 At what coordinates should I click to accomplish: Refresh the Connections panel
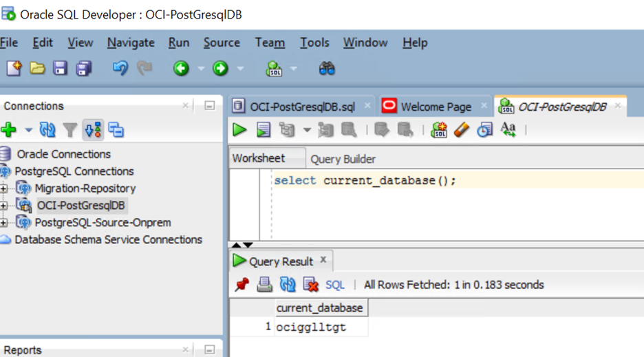pyautogui.click(x=47, y=130)
